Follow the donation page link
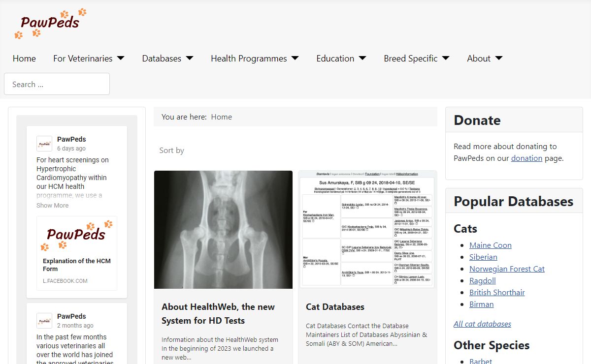This screenshot has width=591, height=364. click(526, 158)
